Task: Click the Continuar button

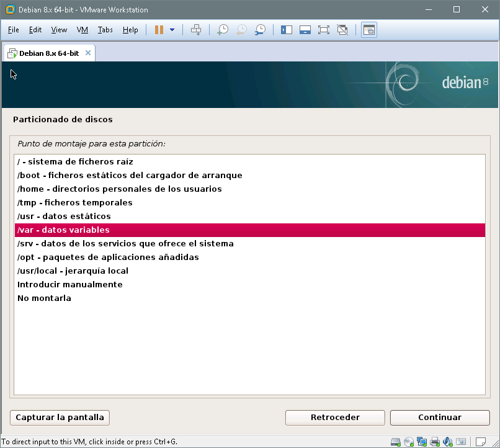Action: pyautogui.click(x=440, y=418)
